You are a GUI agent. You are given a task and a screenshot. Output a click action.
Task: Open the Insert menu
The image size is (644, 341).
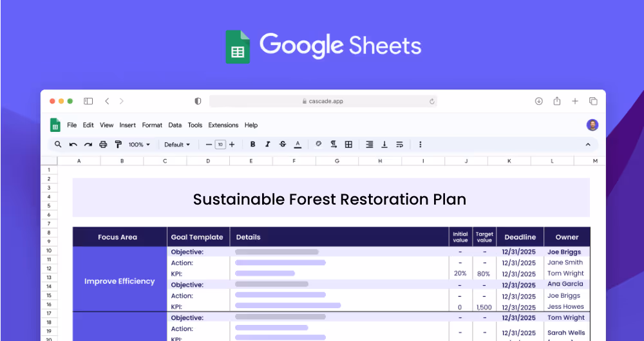128,125
